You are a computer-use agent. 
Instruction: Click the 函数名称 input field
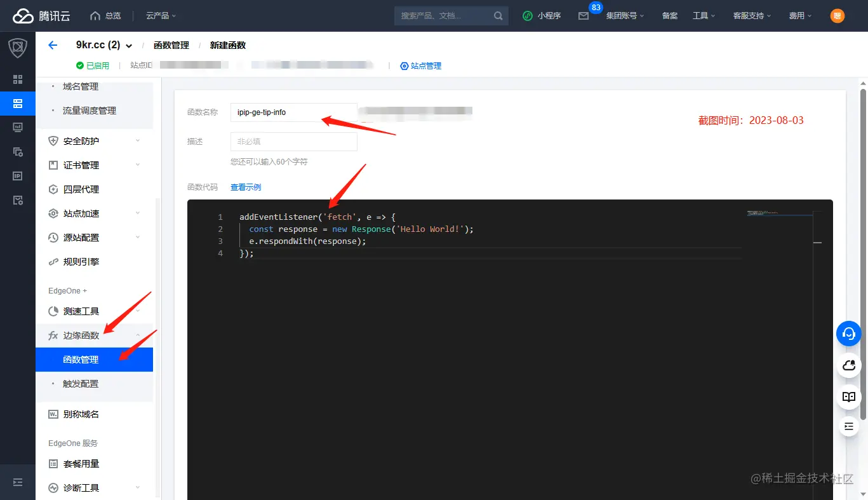coord(294,112)
